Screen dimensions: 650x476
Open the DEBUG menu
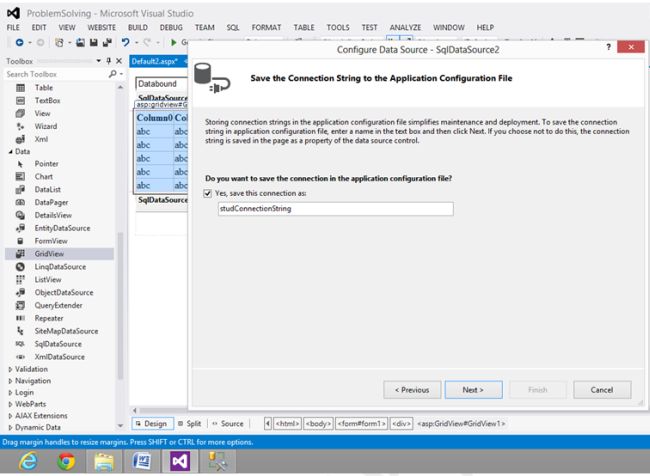point(171,27)
